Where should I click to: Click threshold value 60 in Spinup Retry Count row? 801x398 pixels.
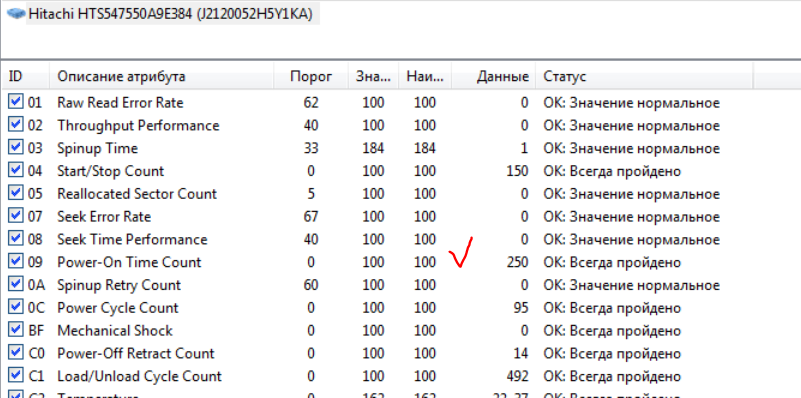click(311, 285)
